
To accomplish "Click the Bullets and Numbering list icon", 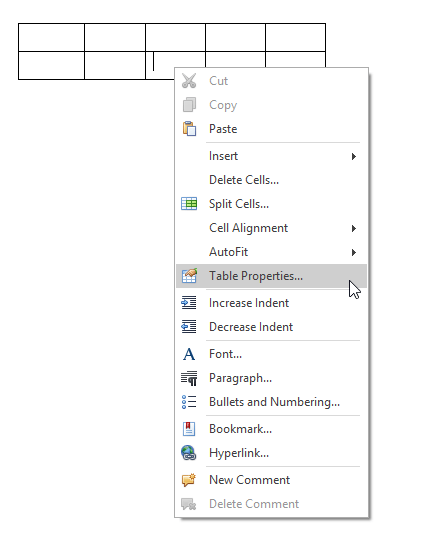I will pos(189,402).
